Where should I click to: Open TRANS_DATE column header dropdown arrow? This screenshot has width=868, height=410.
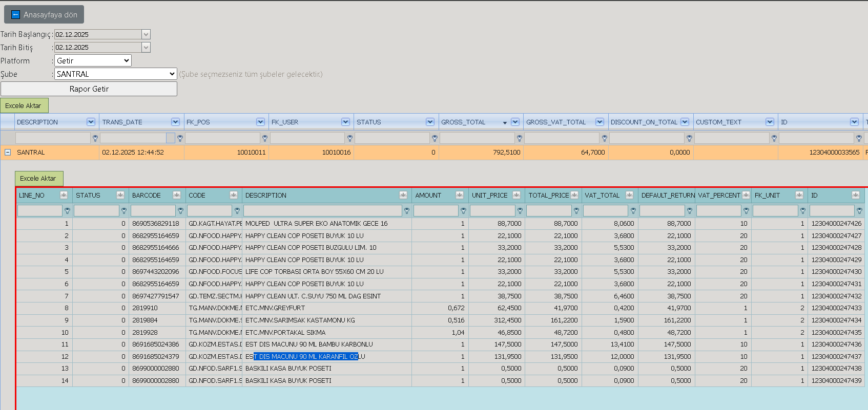[x=176, y=122]
